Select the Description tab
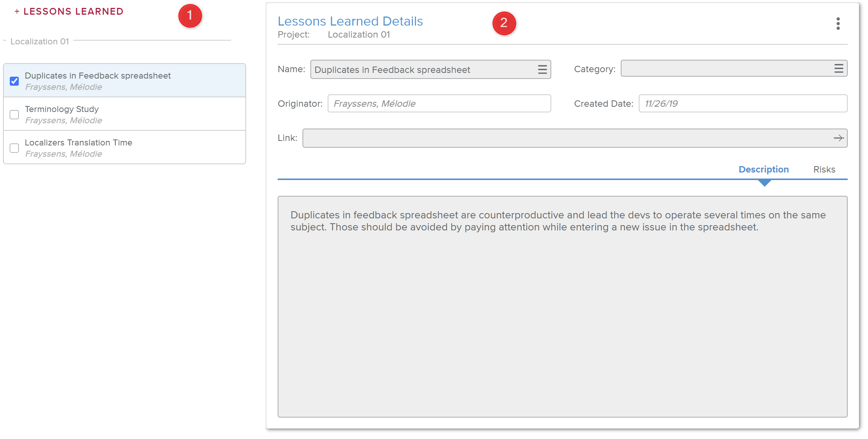The image size is (868, 439). (763, 170)
